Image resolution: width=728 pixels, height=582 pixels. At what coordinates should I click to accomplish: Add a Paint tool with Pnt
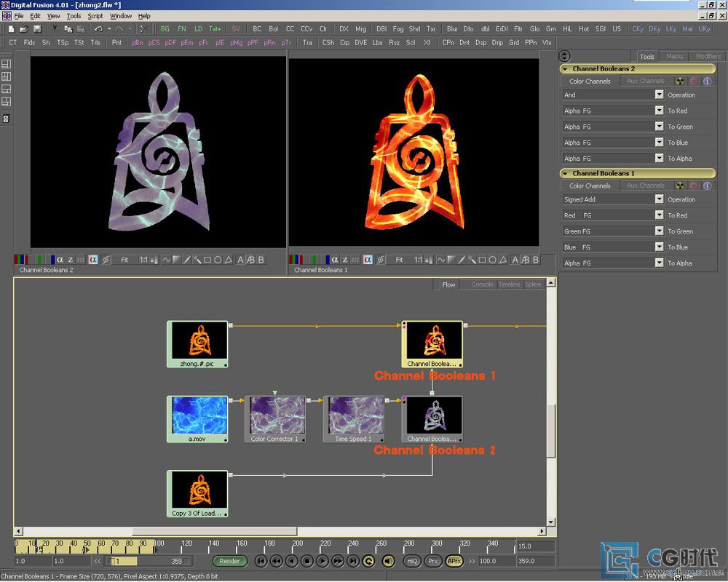point(116,43)
